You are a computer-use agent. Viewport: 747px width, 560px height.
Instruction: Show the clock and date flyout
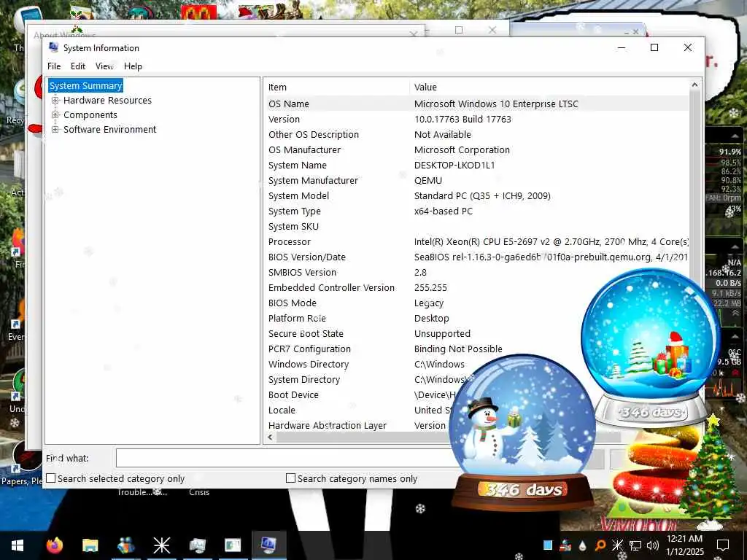[x=685, y=545]
